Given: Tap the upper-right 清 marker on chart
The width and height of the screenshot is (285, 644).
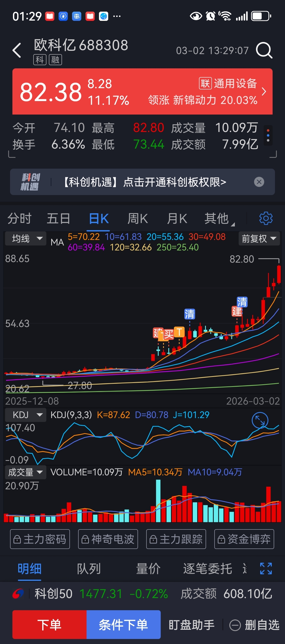Looking at the screenshot, I should (242, 302).
